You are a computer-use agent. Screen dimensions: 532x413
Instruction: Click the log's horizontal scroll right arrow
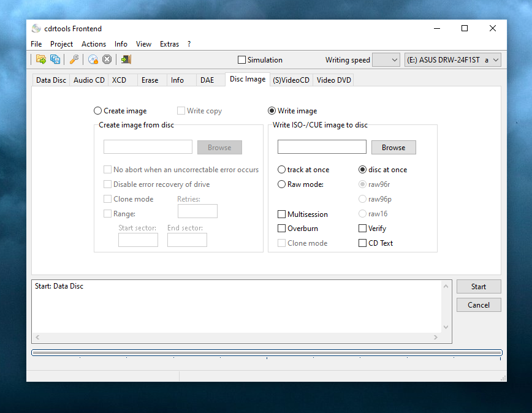point(436,338)
